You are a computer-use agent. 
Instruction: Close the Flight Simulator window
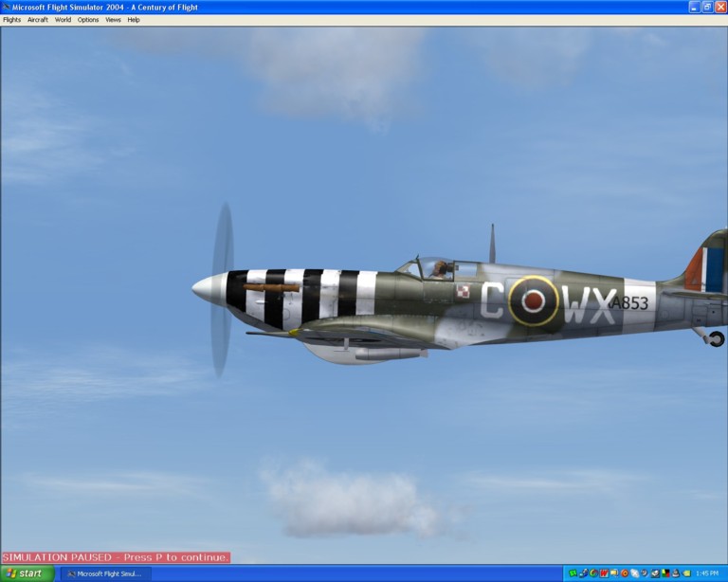click(x=720, y=7)
